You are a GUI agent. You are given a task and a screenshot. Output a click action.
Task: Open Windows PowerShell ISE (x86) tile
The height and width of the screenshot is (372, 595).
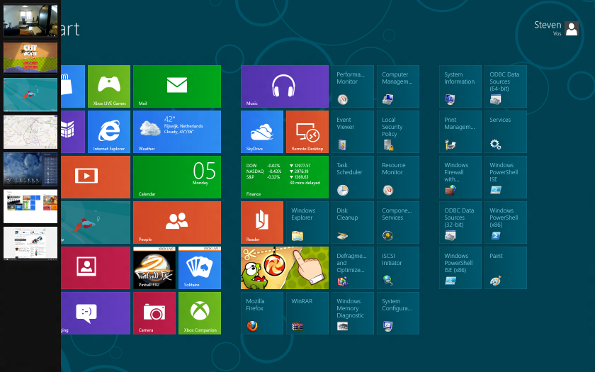[x=461, y=268]
